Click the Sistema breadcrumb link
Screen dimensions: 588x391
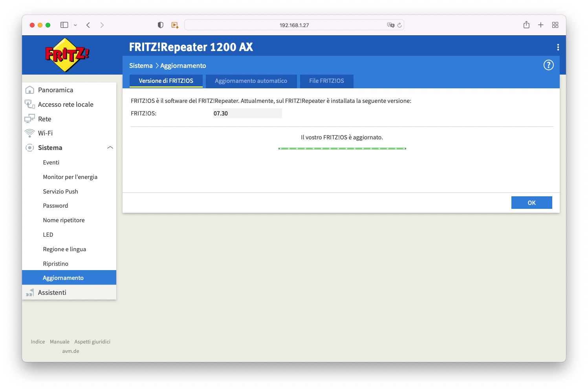coord(141,66)
